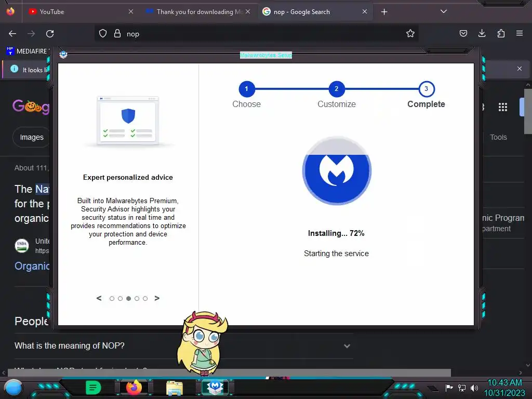This screenshot has width=532, height=399.
Task: Close the YouTube tab
Action: coord(130,11)
